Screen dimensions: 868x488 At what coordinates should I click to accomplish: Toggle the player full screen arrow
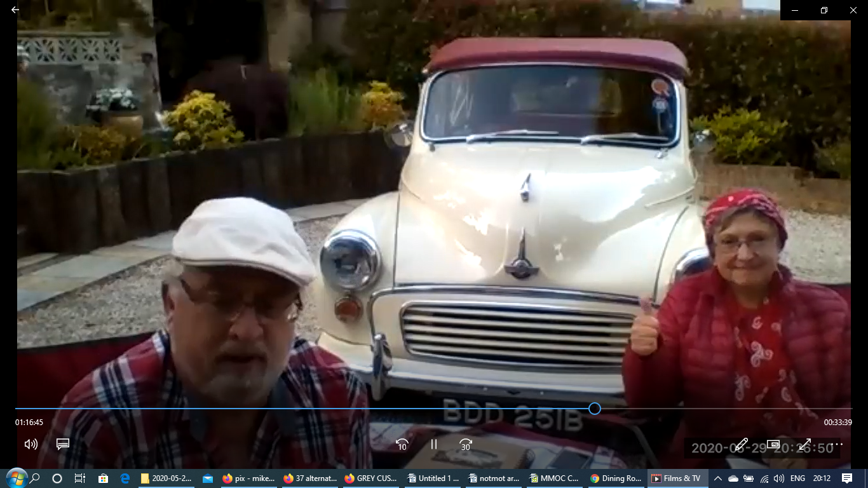[805, 444]
